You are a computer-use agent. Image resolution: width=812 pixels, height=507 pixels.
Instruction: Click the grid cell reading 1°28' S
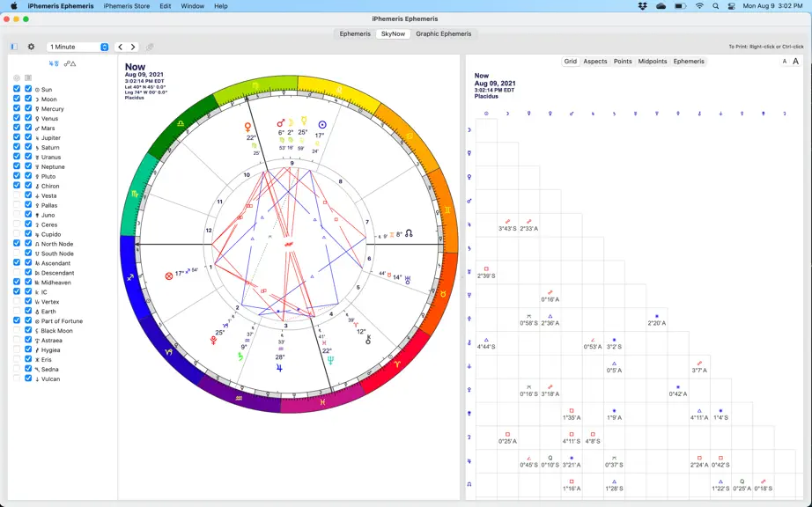(x=614, y=485)
